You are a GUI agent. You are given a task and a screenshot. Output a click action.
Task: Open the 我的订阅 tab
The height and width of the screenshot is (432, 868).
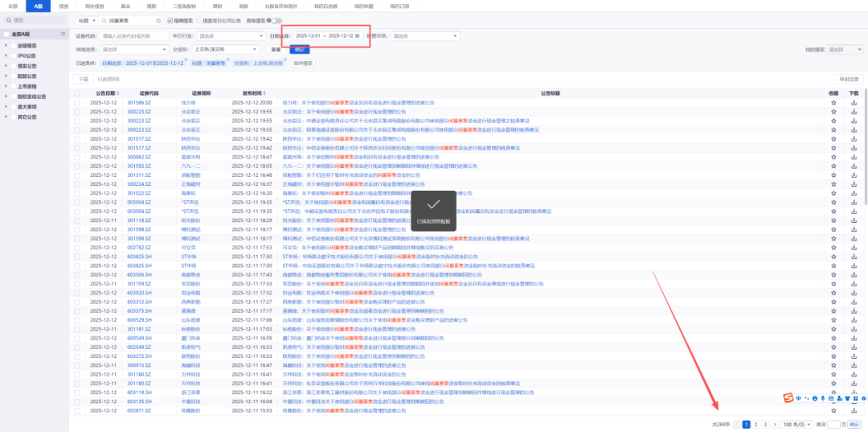click(x=399, y=6)
